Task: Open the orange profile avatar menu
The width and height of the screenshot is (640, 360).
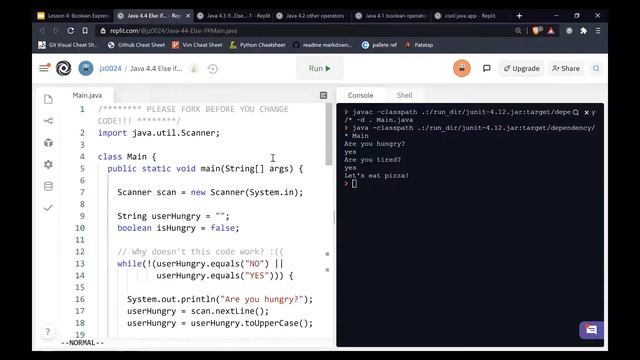Action: [462, 68]
